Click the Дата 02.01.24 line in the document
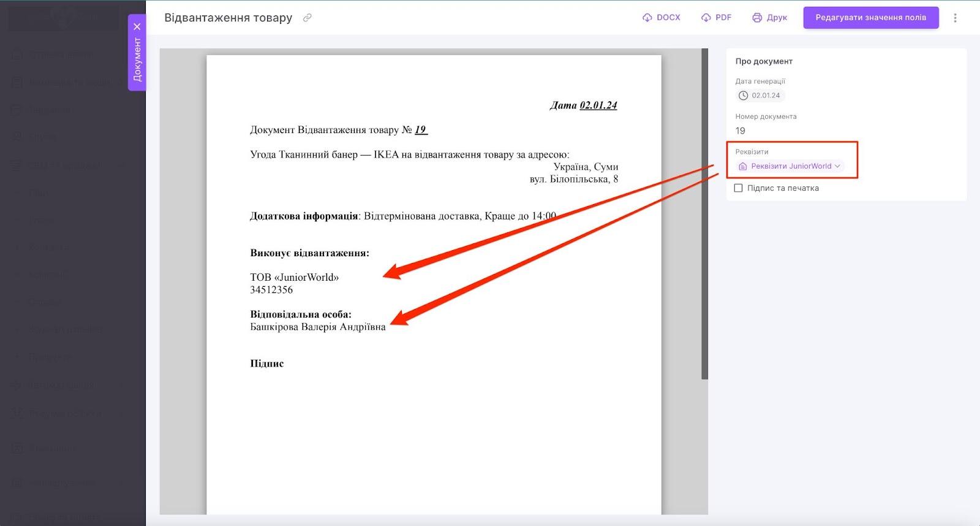Viewport: 980px width, 526px height. (583, 105)
